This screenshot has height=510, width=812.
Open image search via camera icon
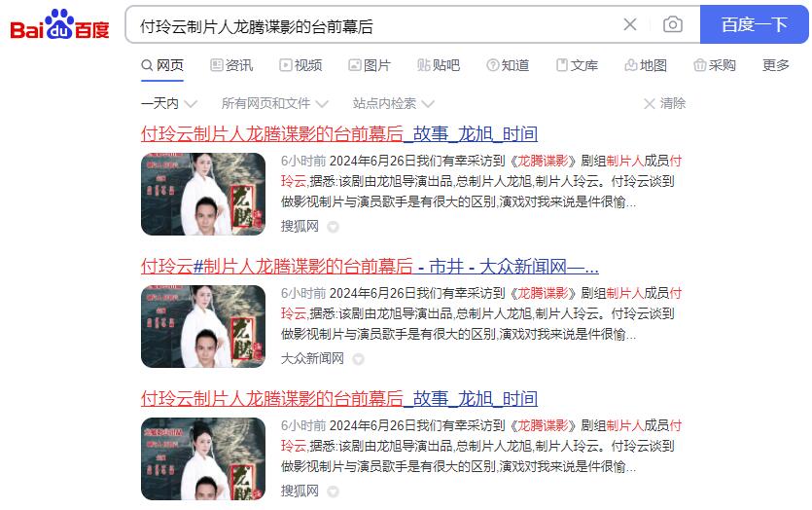point(672,24)
